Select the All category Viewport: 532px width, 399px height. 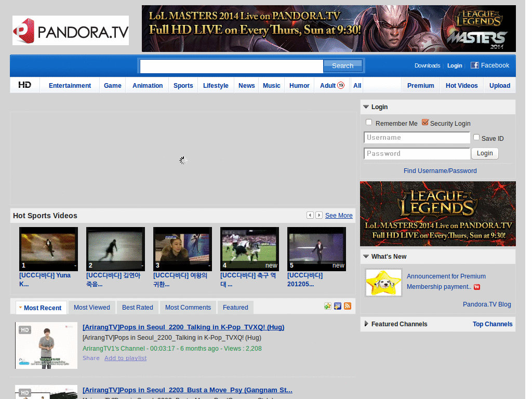357,86
